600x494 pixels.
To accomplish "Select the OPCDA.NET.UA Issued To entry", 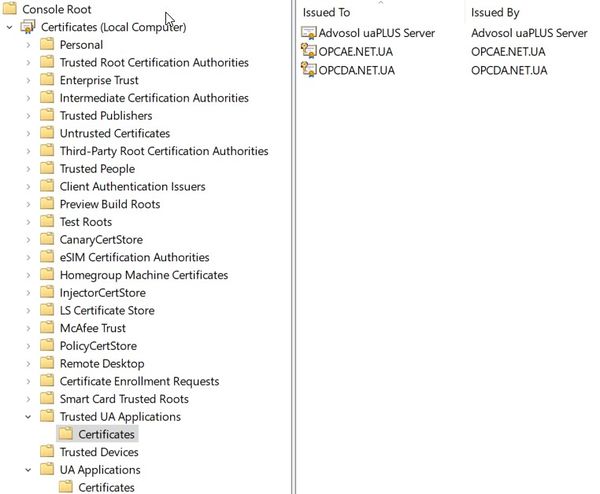I will 356,70.
